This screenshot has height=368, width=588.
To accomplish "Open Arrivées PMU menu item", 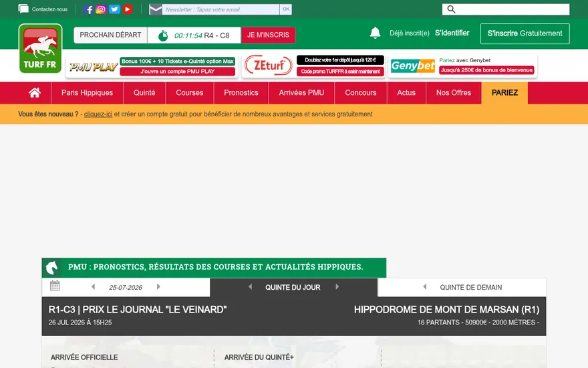I will [301, 93].
